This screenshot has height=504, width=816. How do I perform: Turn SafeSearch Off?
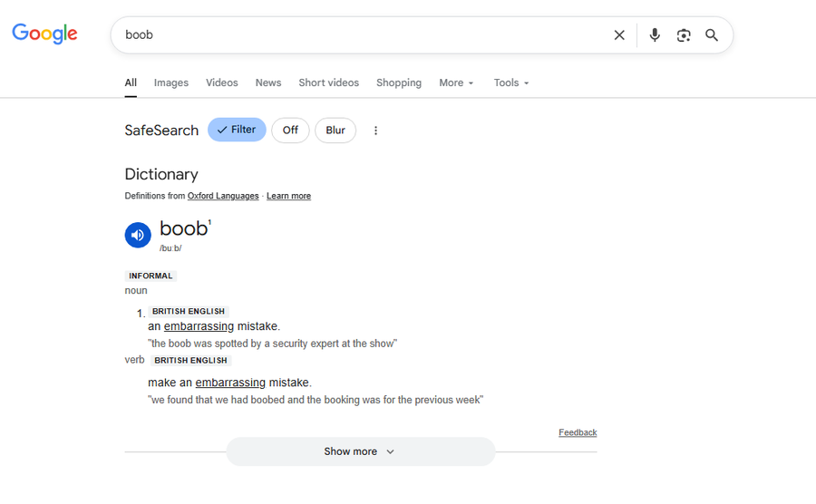coord(290,130)
